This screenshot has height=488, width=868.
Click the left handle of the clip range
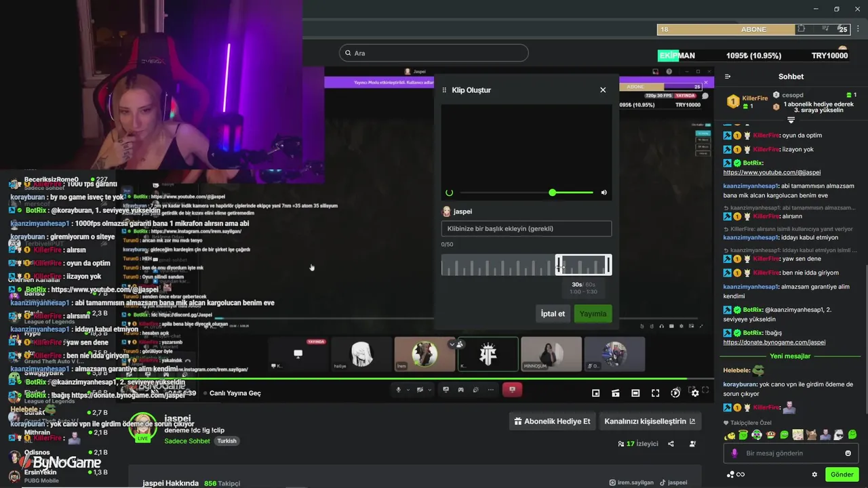pos(558,265)
